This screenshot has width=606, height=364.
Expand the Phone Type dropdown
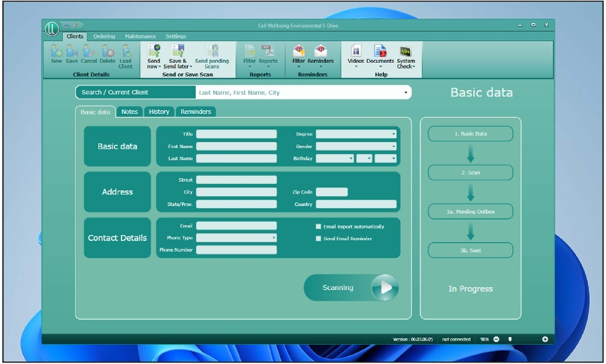[x=236, y=238]
